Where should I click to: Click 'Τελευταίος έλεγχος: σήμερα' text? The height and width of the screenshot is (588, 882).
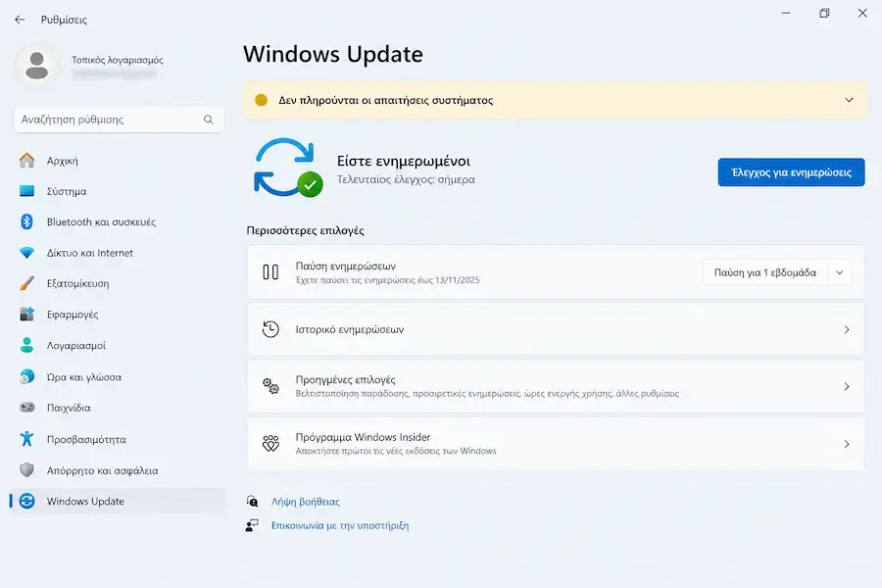[406, 179]
